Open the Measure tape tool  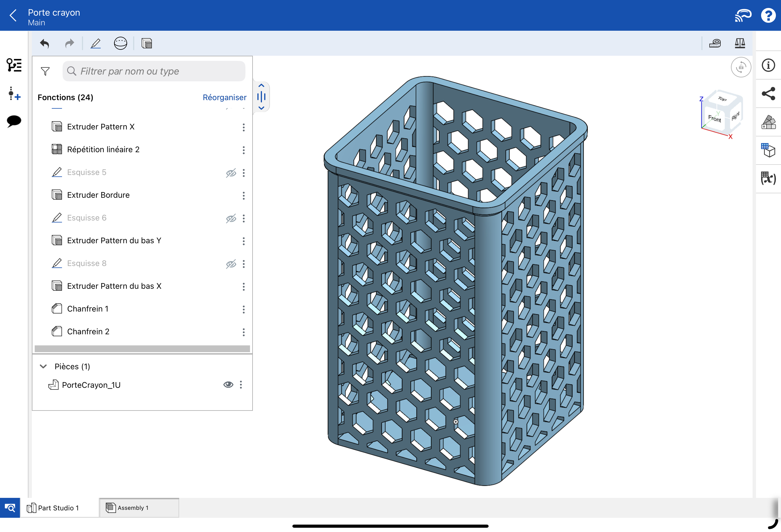715,44
